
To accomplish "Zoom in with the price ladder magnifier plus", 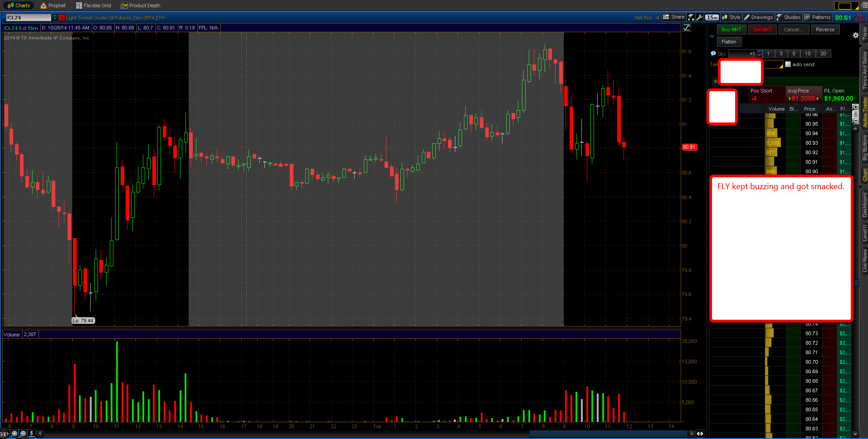I will (x=856, y=107).
